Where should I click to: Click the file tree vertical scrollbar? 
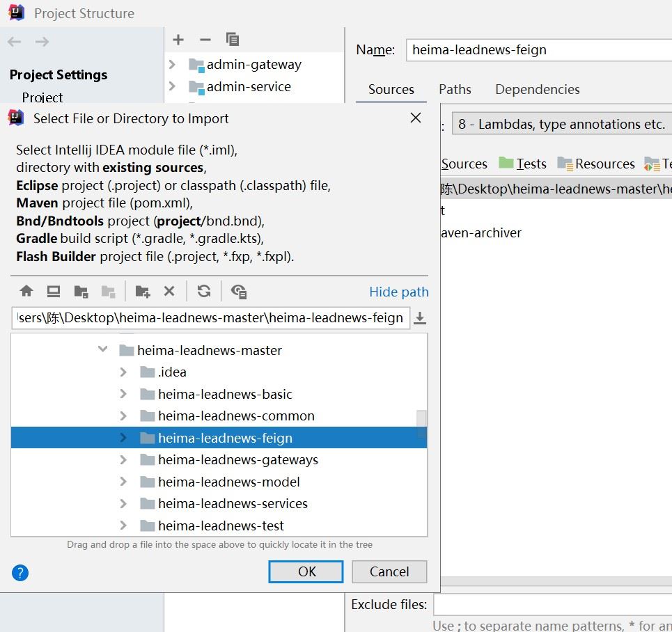421,424
